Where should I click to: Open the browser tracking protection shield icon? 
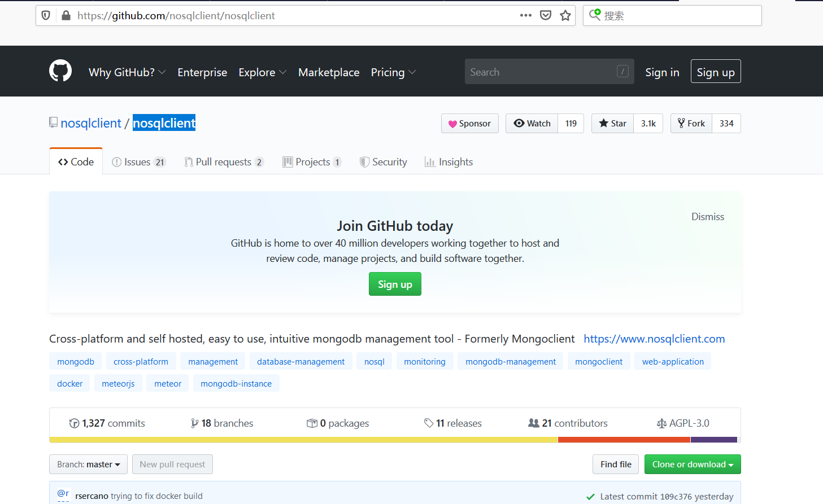46,15
